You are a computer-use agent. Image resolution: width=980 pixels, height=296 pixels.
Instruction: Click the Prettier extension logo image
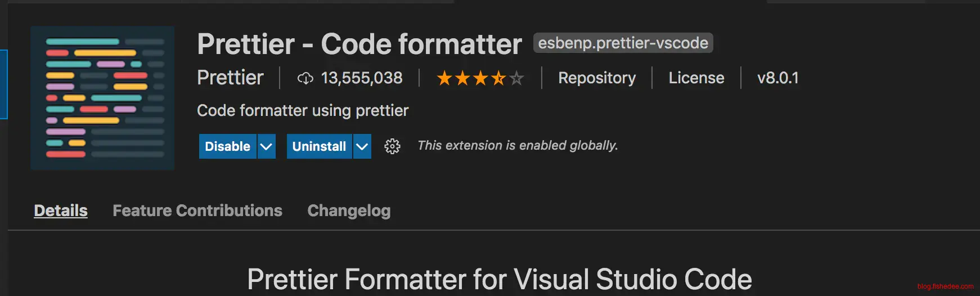click(x=102, y=98)
